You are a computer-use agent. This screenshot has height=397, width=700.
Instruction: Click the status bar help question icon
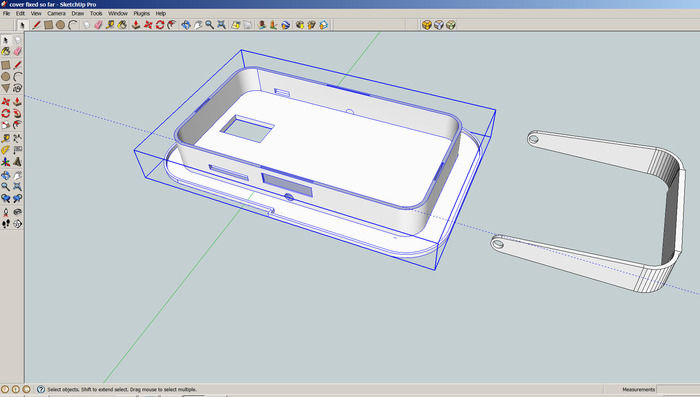point(41,389)
